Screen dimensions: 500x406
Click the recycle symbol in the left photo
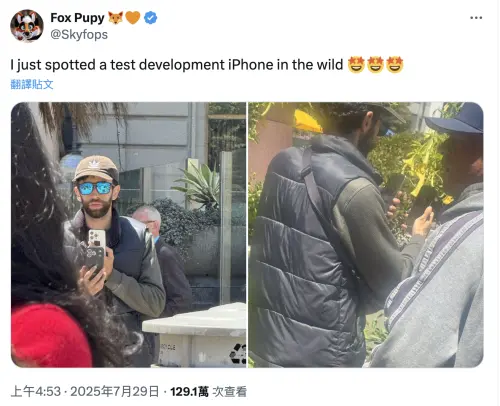(x=238, y=354)
